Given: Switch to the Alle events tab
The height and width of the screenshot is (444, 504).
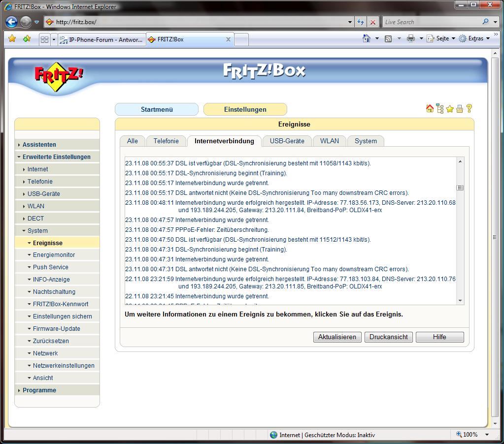Looking at the screenshot, I should coord(132,141).
